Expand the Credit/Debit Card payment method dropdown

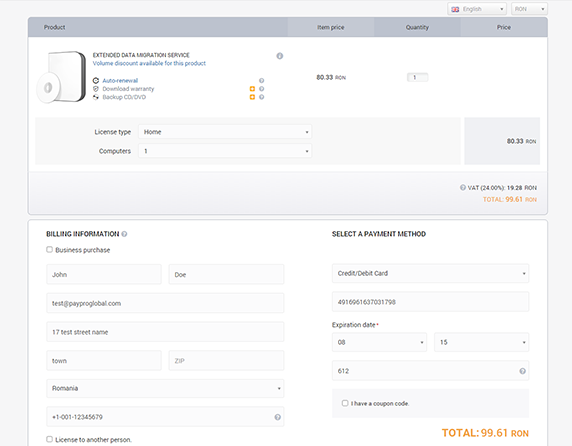point(430,274)
